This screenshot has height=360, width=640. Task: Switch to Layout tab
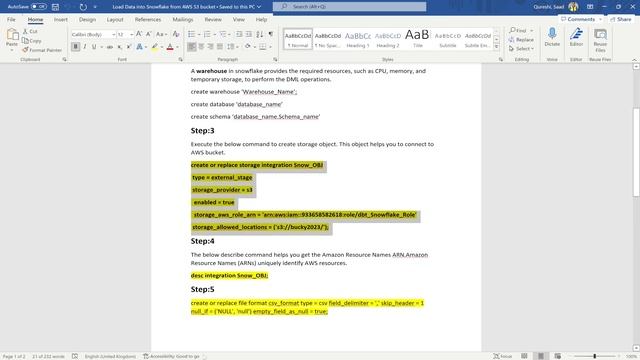115,19
